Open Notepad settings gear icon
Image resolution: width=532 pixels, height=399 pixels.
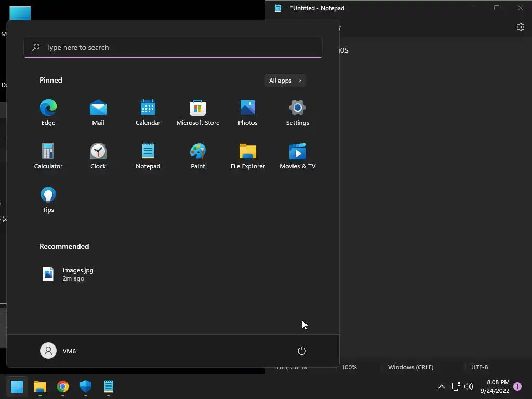pyautogui.click(x=521, y=27)
